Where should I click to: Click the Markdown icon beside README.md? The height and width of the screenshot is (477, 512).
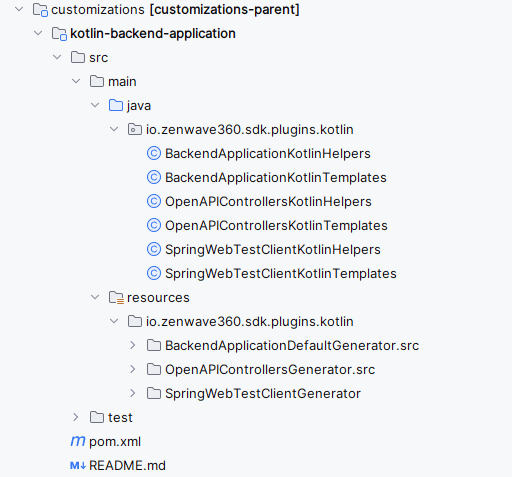click(78, 465)
